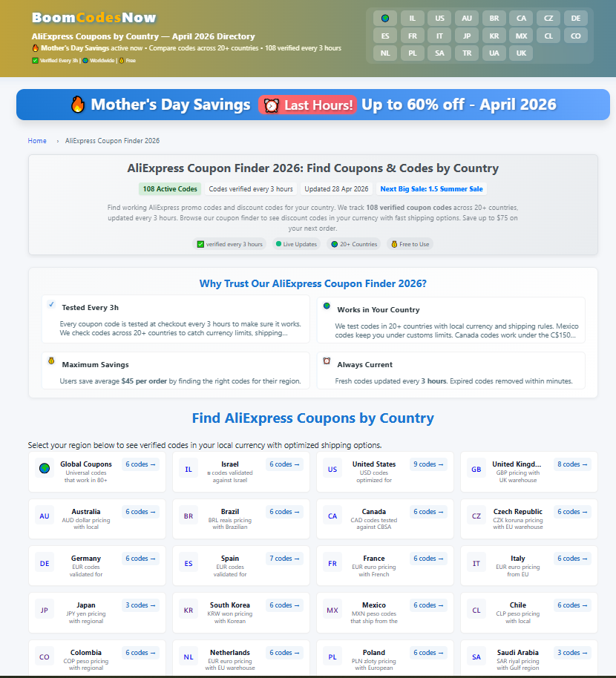Choose the BR country chip in header
616x678 pixels.
point(494,18)
